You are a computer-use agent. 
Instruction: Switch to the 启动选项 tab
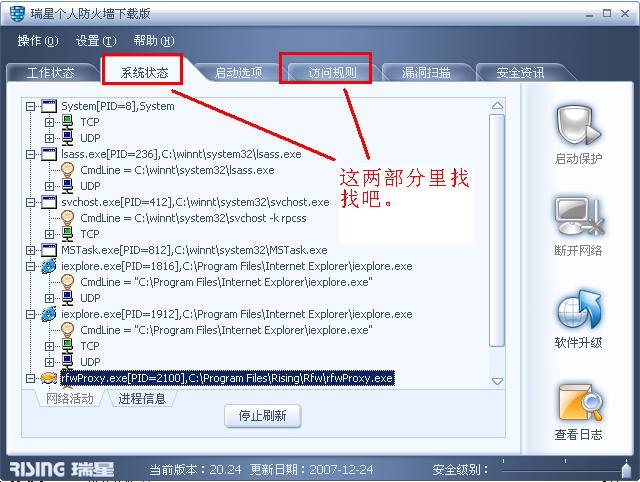click(238, 73)
